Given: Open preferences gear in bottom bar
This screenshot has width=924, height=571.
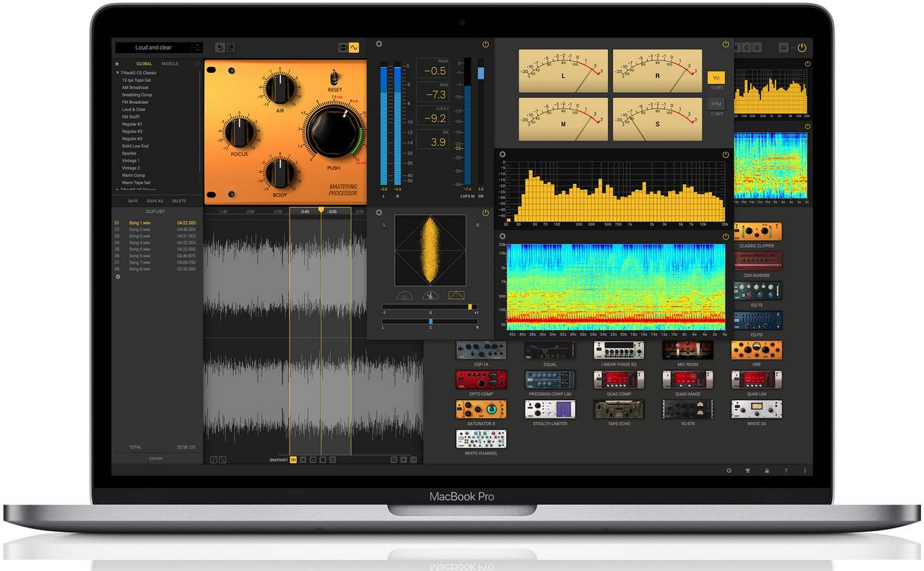Looking at the screenshot, I should 729,470.
